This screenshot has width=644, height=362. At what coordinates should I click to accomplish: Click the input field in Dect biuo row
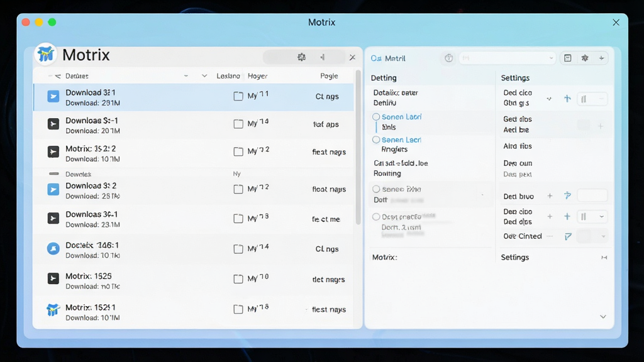point(592,196)
